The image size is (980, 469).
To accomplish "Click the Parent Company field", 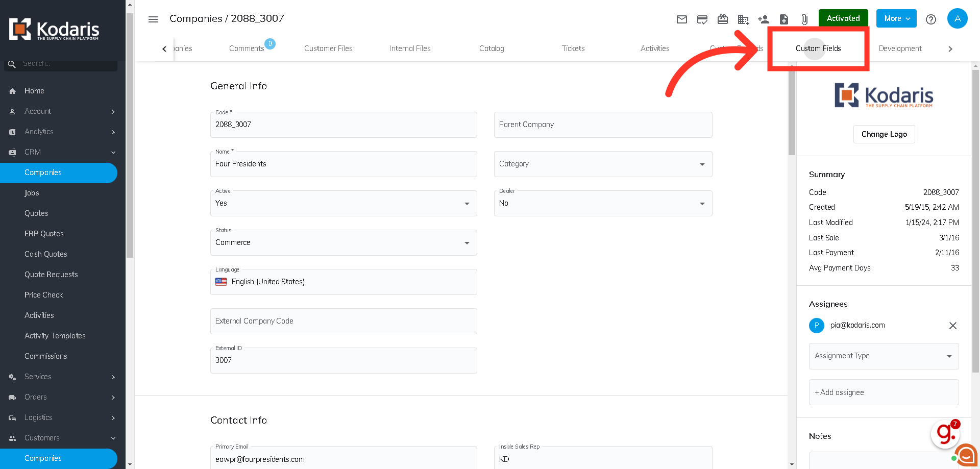I will tap(603, 125).
